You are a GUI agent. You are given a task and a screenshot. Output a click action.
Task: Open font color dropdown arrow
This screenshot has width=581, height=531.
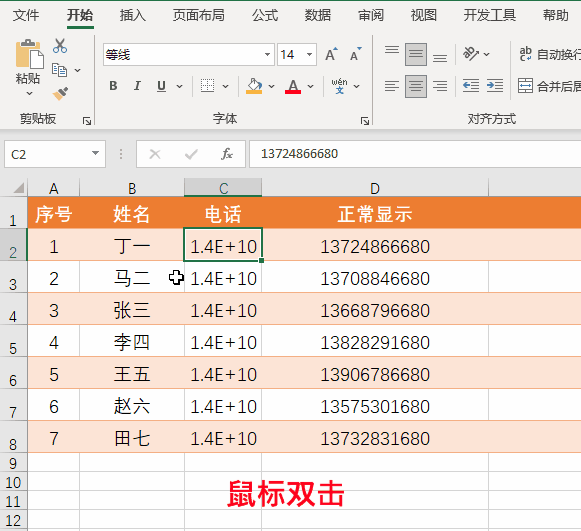pos(311,86)
